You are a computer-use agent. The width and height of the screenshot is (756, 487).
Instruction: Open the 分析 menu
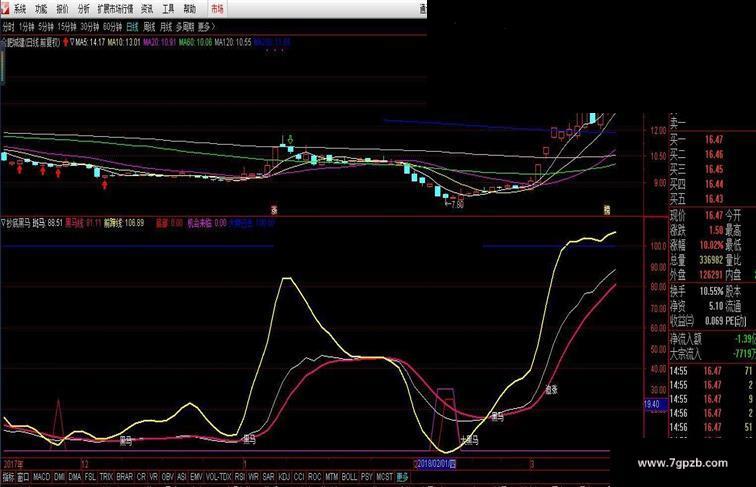click(83, 9)
